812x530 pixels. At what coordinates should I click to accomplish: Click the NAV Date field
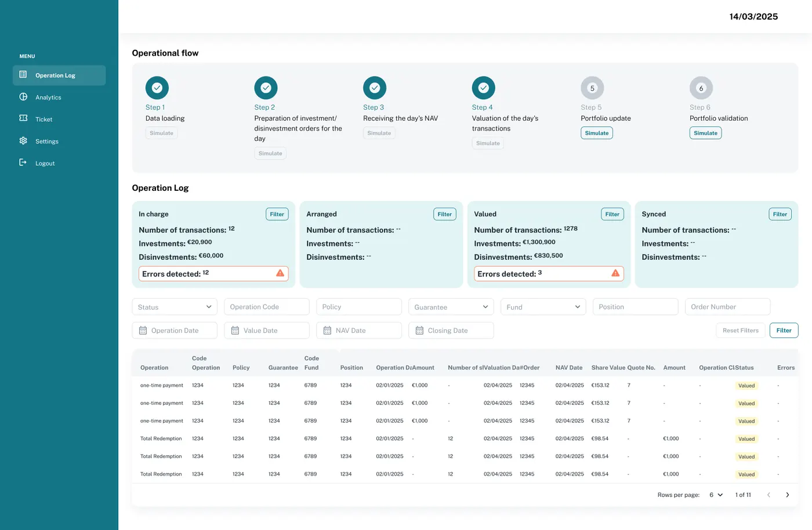pyautogui.click(x=359, y=331)
